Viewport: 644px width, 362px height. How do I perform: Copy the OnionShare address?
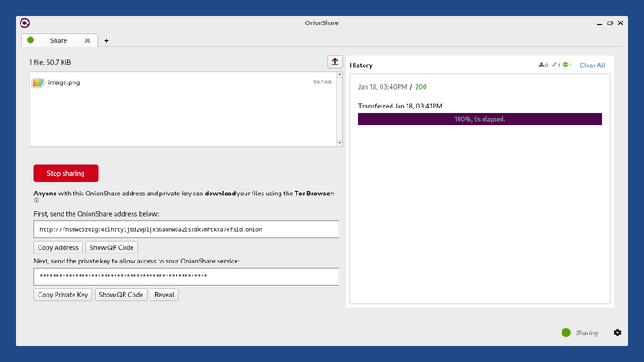58,247
